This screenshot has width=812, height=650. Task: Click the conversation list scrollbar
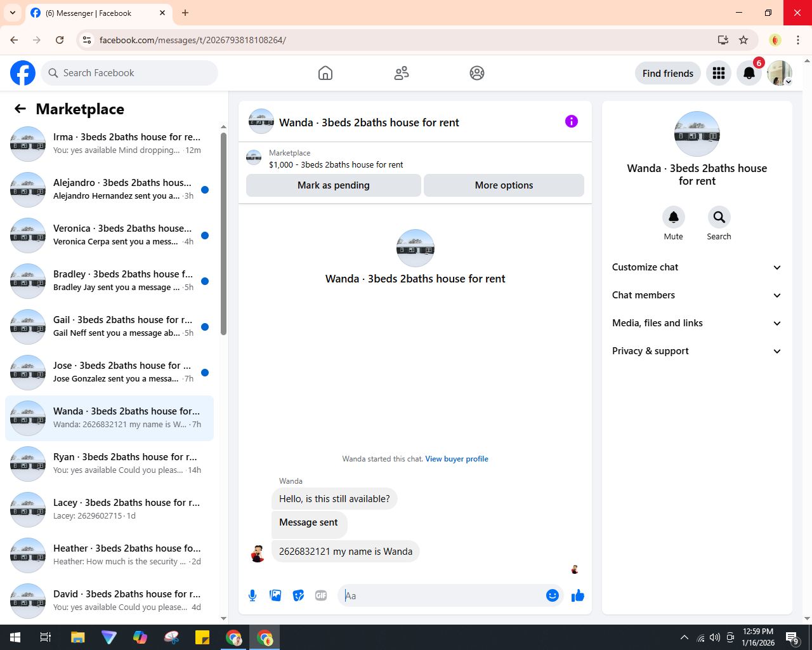click(223, 234)
